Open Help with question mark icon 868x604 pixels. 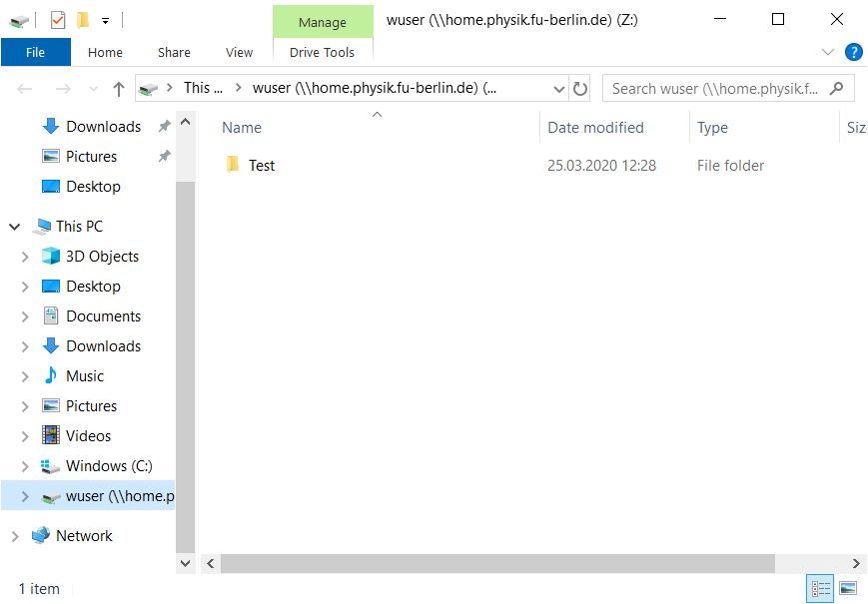[853, 52]
